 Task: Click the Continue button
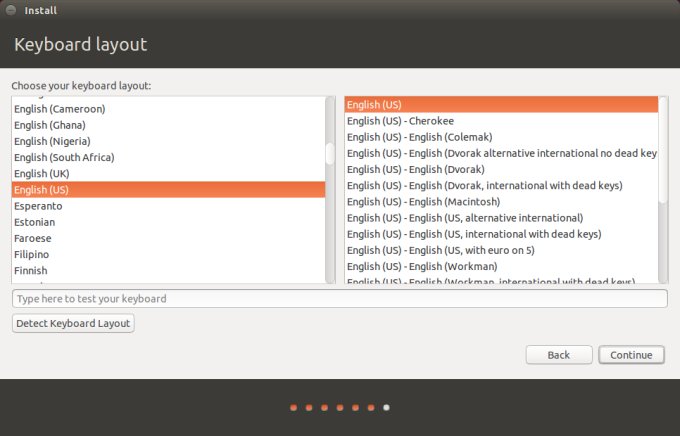coord(631,355)
